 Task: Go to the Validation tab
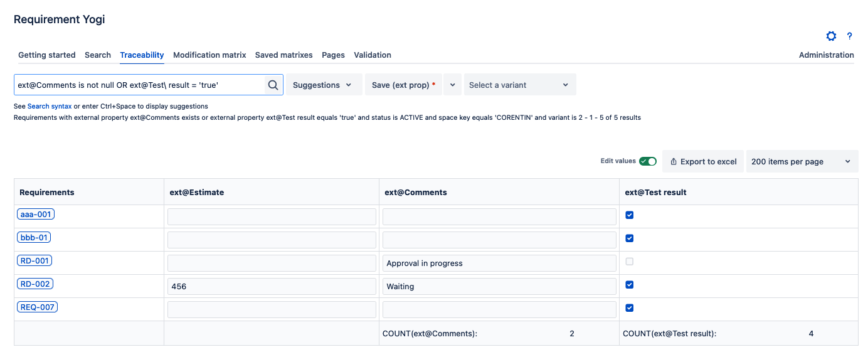click(373, 55)
